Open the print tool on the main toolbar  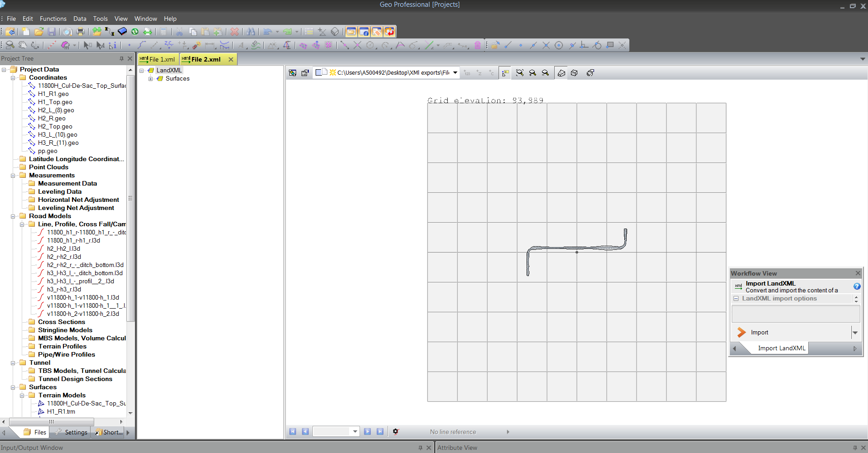(x=80, y=32)
